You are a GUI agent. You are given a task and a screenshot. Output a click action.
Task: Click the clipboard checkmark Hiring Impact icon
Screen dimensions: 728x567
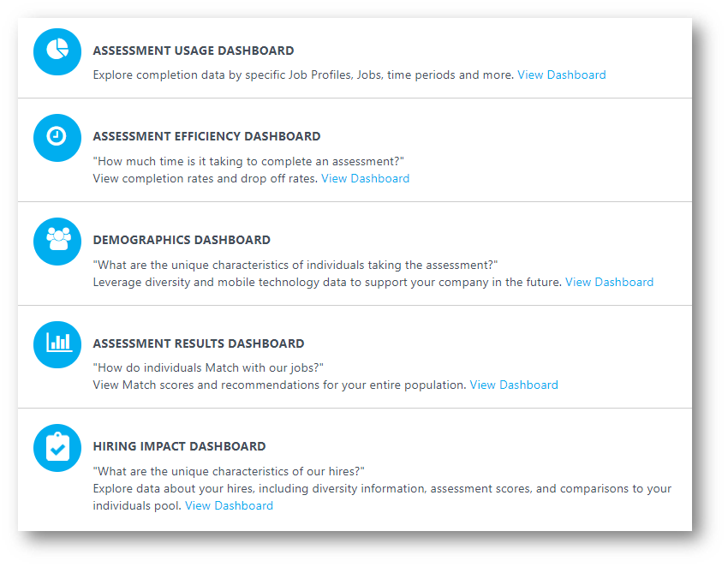[57, 448]
